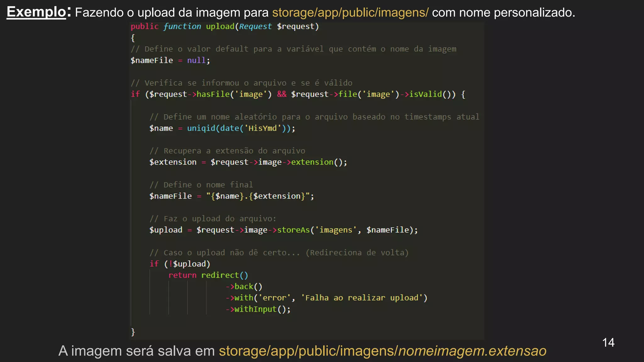Click 'nomeimagem.extensao' path in the footer
Screen dimensions: 644x362
[x=472, y=351]
